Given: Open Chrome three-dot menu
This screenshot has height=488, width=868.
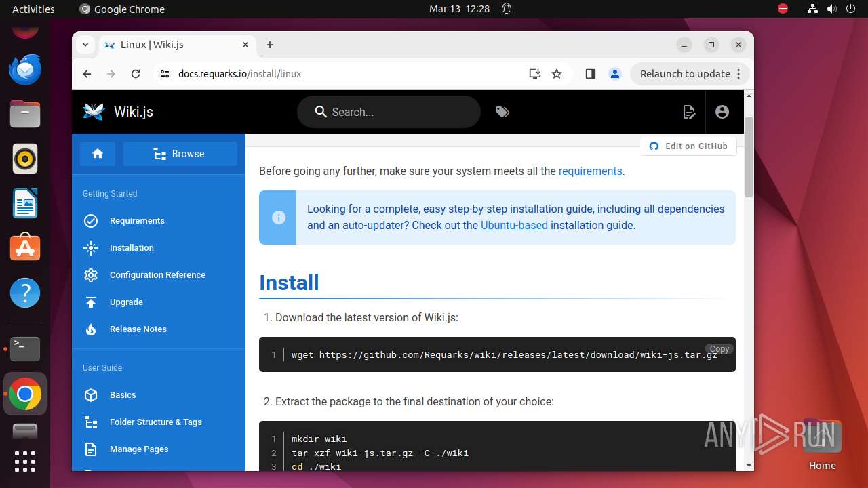Looking at the screenshot, I should 739,74.
